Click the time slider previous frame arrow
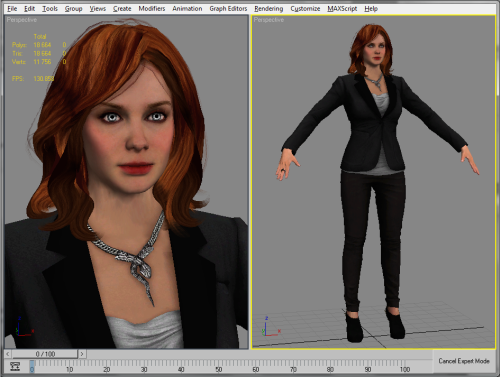 (x=8, y=354)
